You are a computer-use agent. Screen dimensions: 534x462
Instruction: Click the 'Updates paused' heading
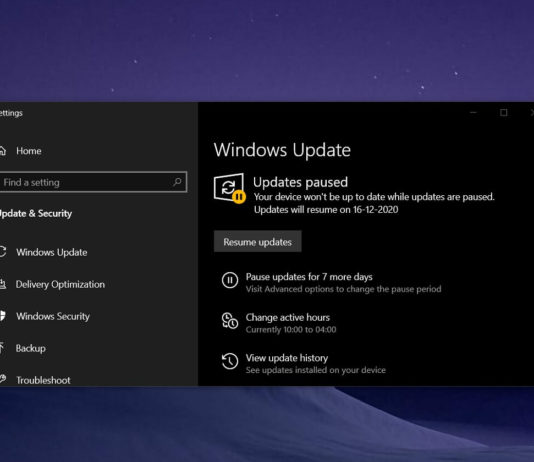pos(300,182)
